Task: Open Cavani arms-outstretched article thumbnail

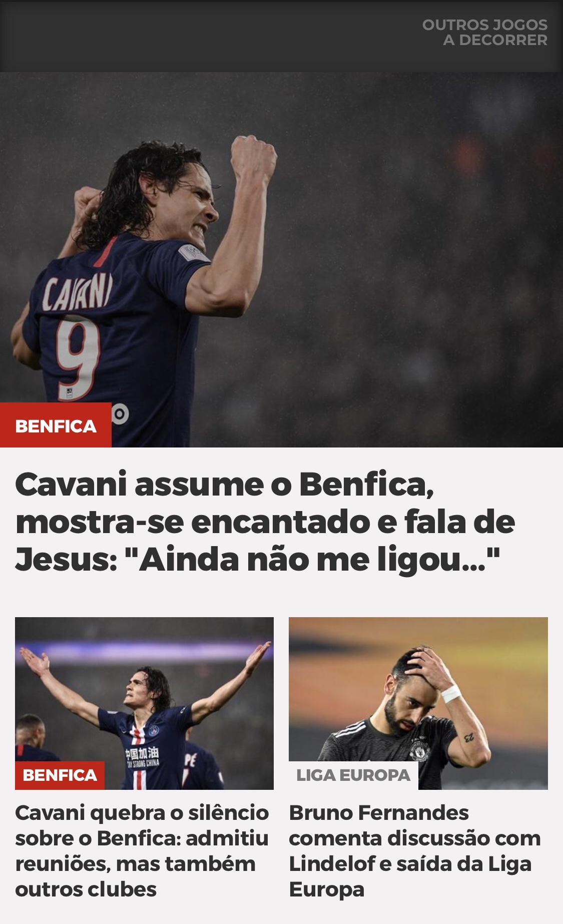Action: point(144,703)
